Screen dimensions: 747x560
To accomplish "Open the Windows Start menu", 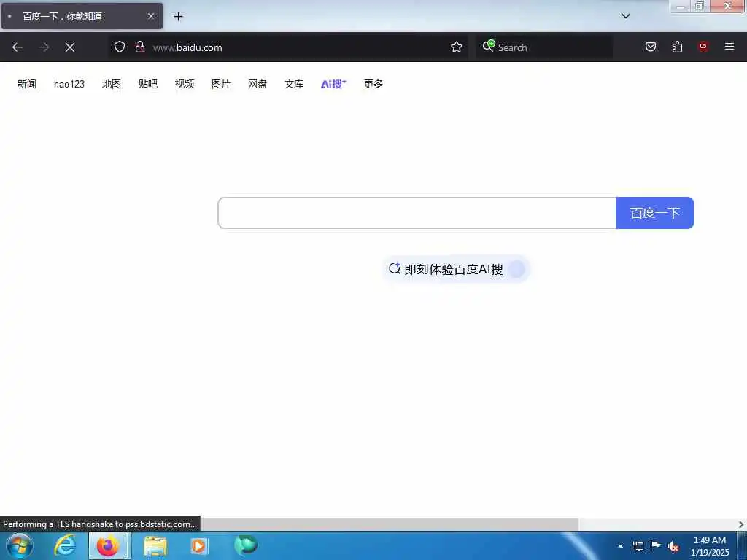I will point(20,545).
